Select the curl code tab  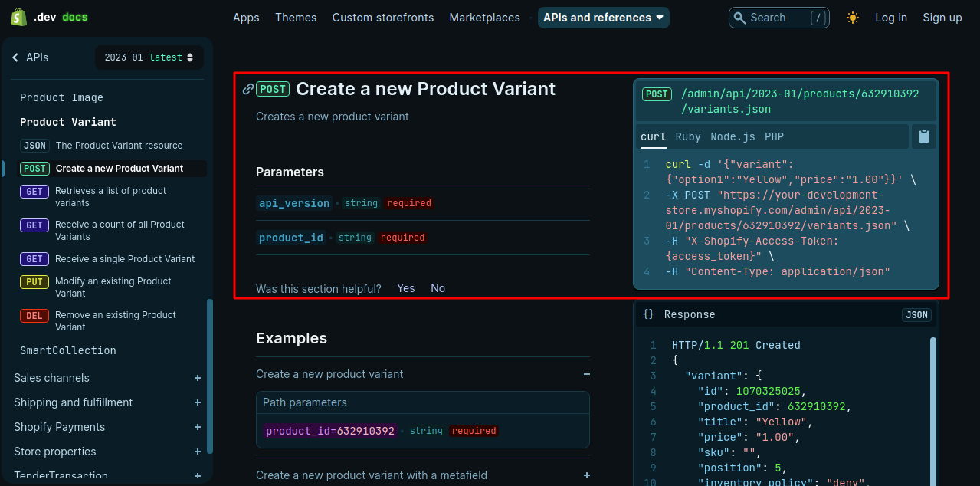(654, 136)
